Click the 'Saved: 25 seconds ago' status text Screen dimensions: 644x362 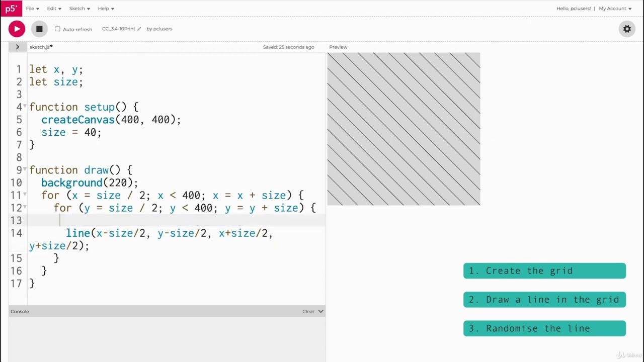pyautogui.click(x=288, y=47)
